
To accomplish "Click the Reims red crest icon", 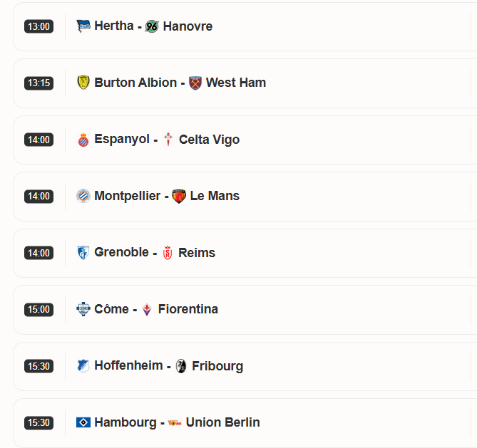I will tap(168, 253).
